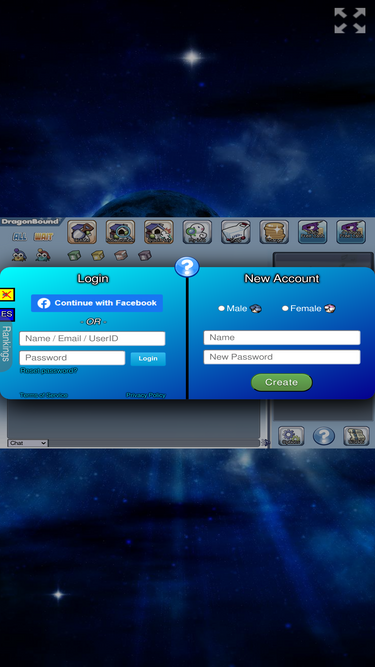Toggle fullscreen with the arrows icon
Viewport: 375px width, 667px height.
coord(350,20)
